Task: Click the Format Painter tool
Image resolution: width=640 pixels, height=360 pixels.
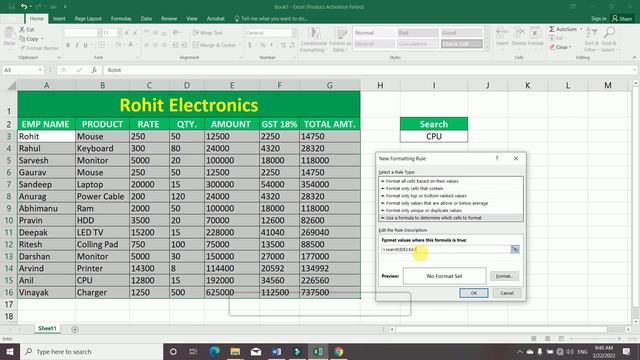Action: (40, 48)
